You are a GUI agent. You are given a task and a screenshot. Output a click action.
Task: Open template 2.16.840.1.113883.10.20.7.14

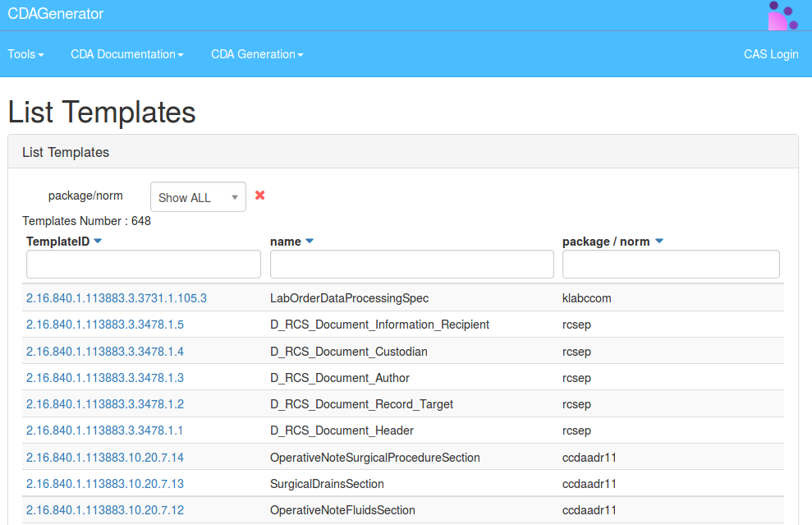pos(105,458)
